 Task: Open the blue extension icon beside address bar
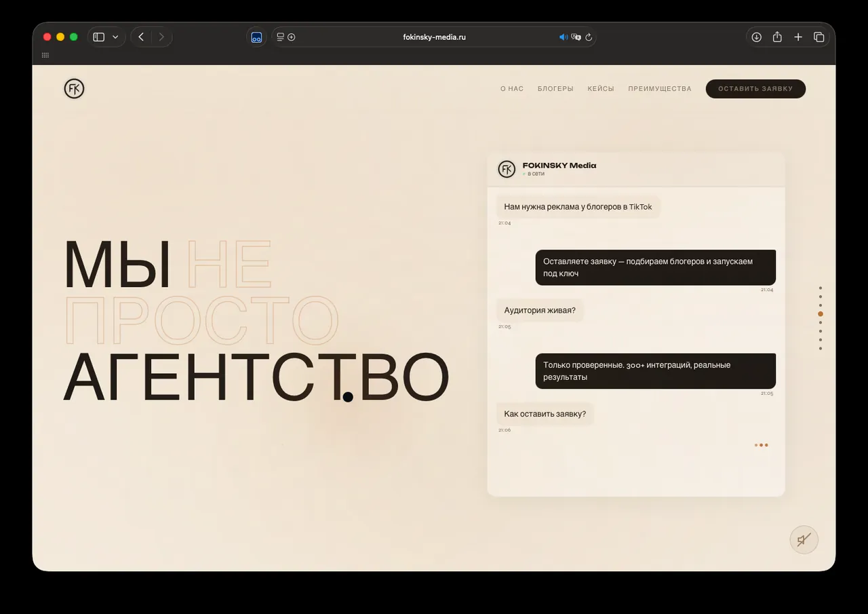256,37
